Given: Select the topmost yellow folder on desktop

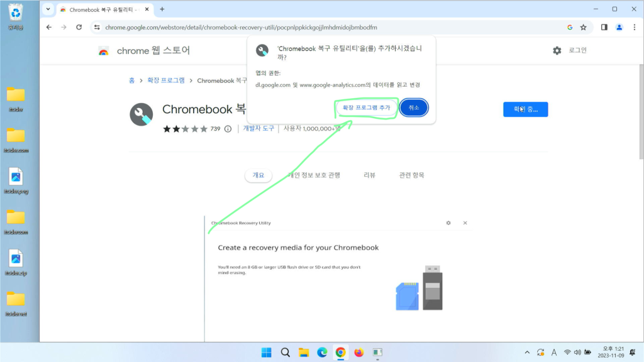Looking at the screenshot, I should pyautogui.click(x=16, y=99).
